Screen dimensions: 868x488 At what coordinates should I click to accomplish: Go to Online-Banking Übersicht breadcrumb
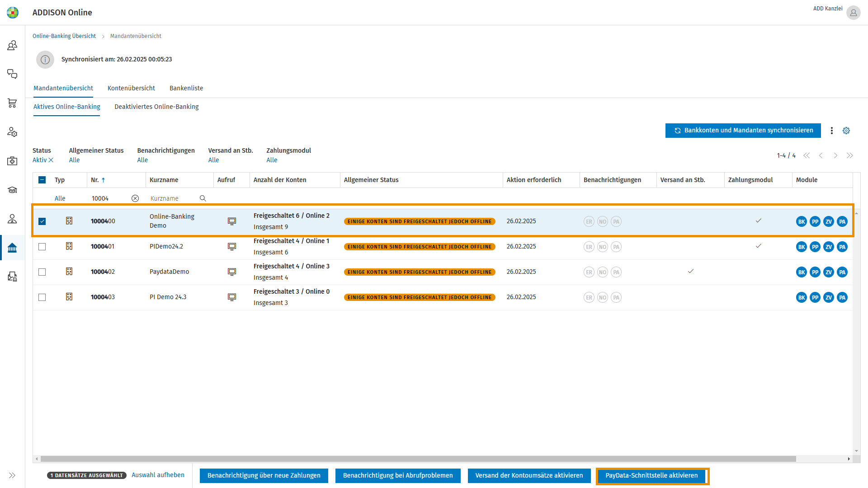[64, 36]
